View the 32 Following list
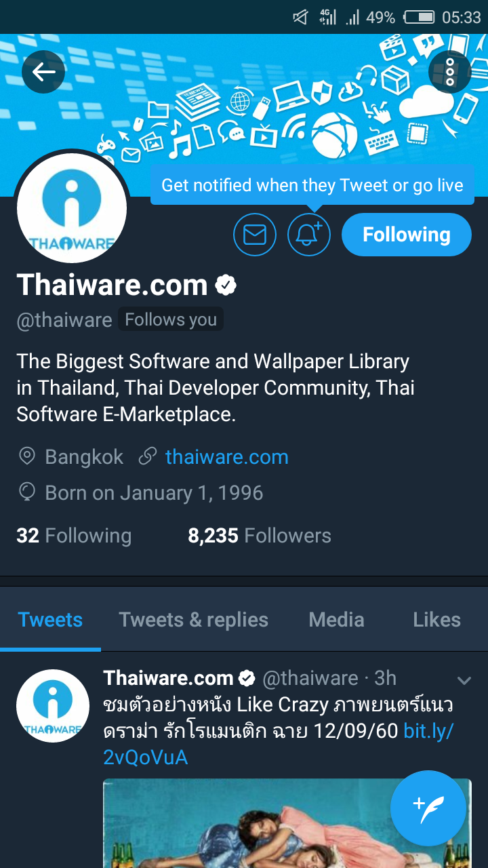 tap(74, 536)
